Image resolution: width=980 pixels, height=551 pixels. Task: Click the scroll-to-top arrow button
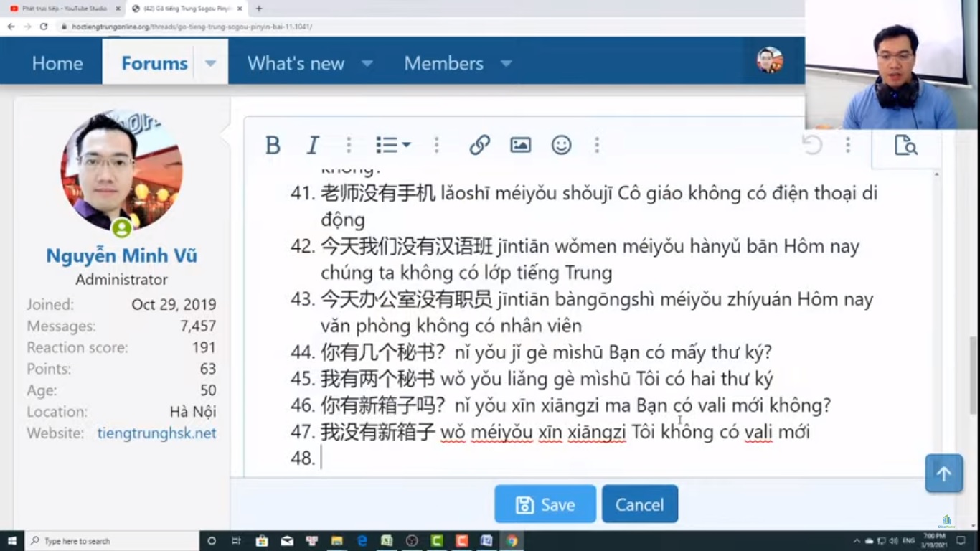(944, 474)
